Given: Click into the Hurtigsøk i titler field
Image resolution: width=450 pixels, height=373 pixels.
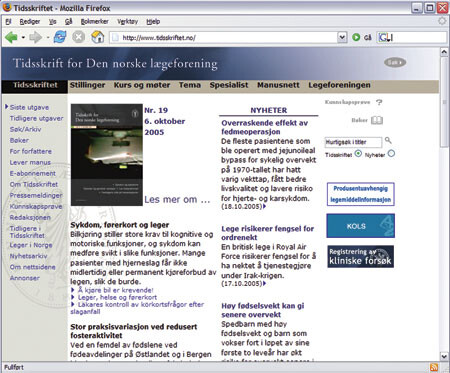Looking at the screenshot, I should [x=353, y=142].
